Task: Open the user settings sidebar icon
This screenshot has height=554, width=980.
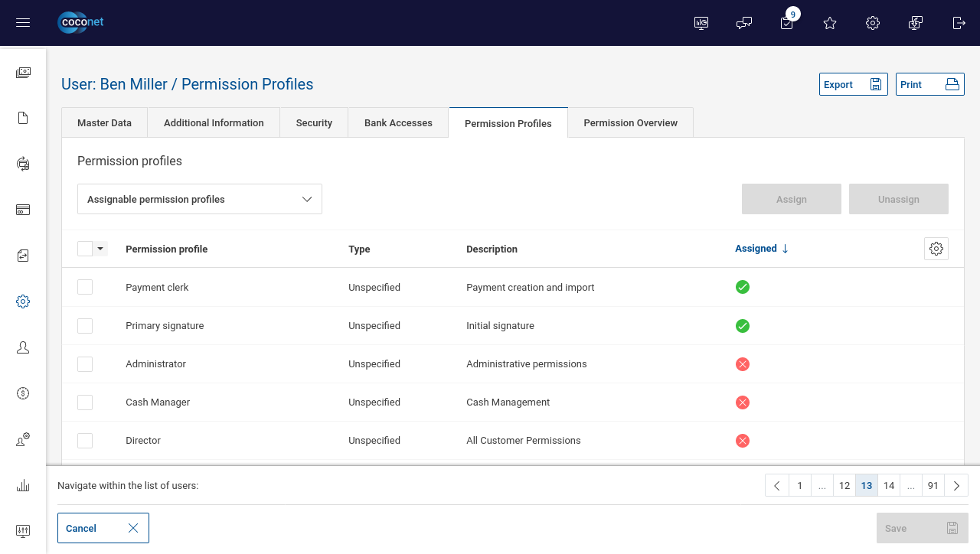Action: pyautogui.click(x=23, y=439)
